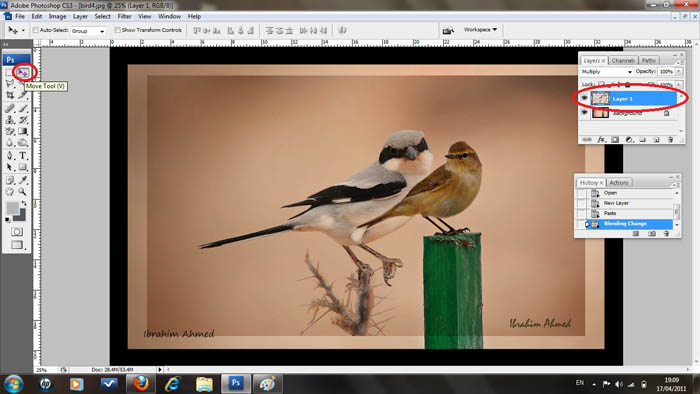Viewport: 700px width, 394px height.
Task: Enable the Auto-Select checkbox
Action: tap(36, 30)
